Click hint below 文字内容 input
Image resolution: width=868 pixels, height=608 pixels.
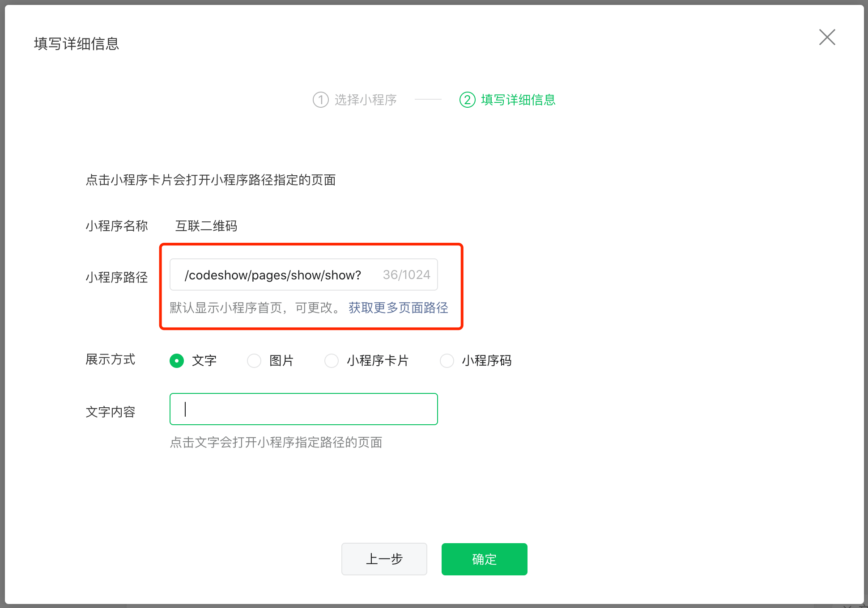coord(276,442)
